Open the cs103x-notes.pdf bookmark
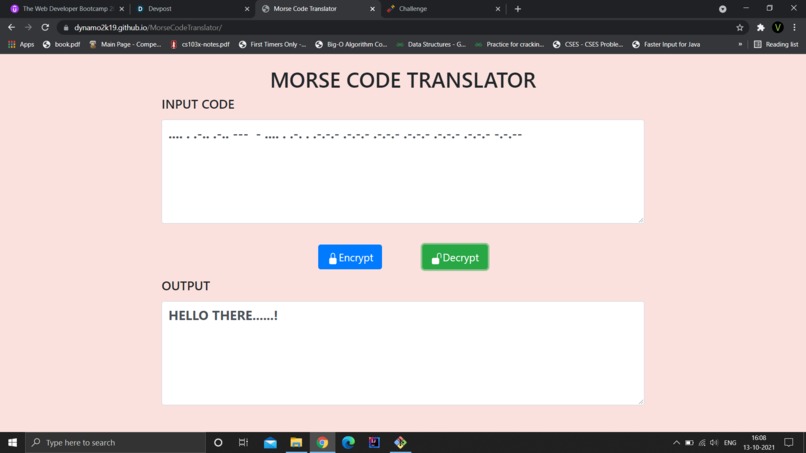806x453 pixels. click(x=199, y=44)
